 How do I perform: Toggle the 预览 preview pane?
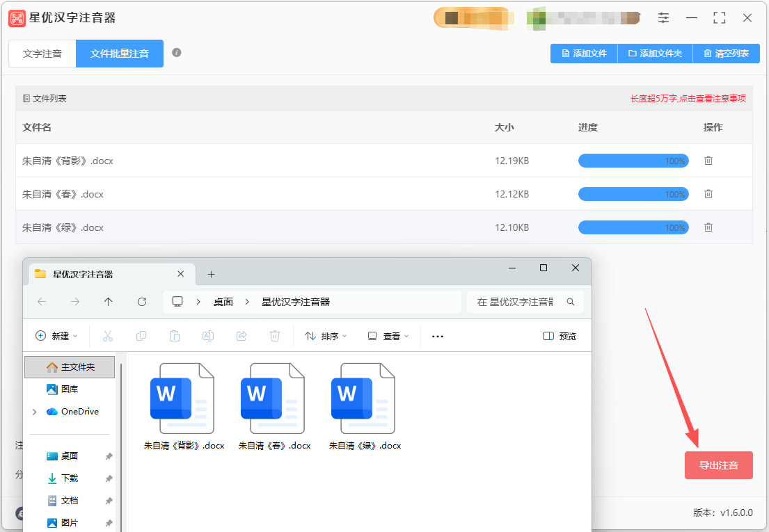pyautogui.click(x=560, y=336)
